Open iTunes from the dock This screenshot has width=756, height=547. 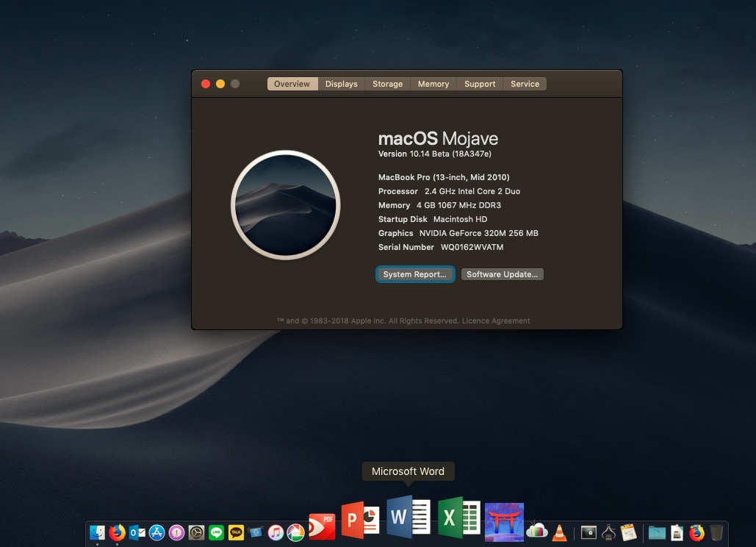coord(276,532)
